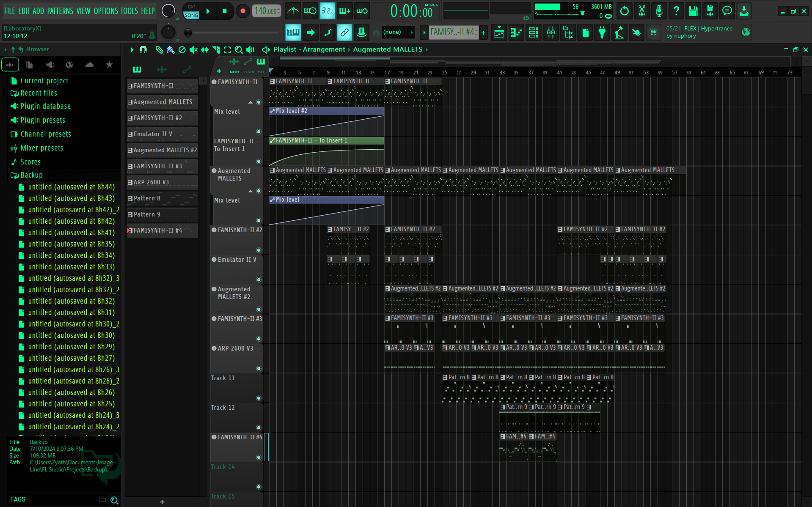Open the Mixer view icon
The width and height of the screenshot is (812, 507).
tap(551, 32)
